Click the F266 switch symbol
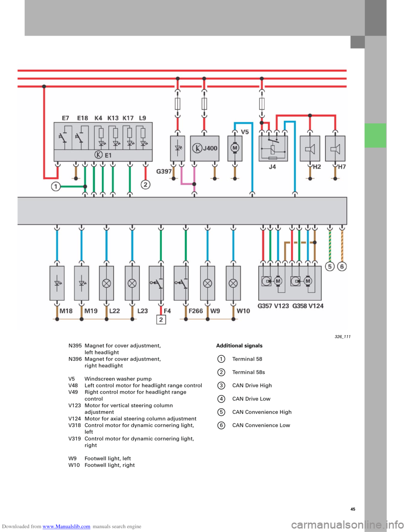The width and height of the screenshot is (411, 532). (181, 283)
